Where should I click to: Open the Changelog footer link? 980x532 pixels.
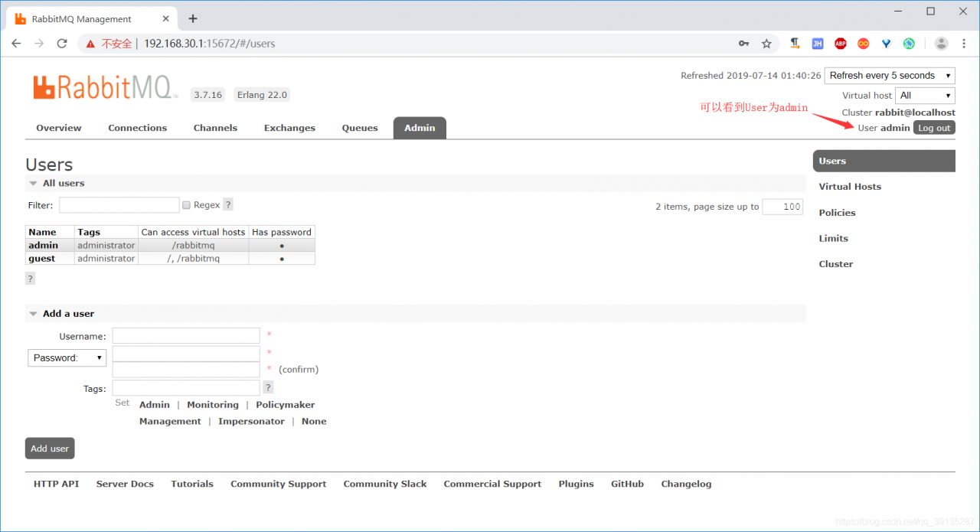click(x=686, y=484)
